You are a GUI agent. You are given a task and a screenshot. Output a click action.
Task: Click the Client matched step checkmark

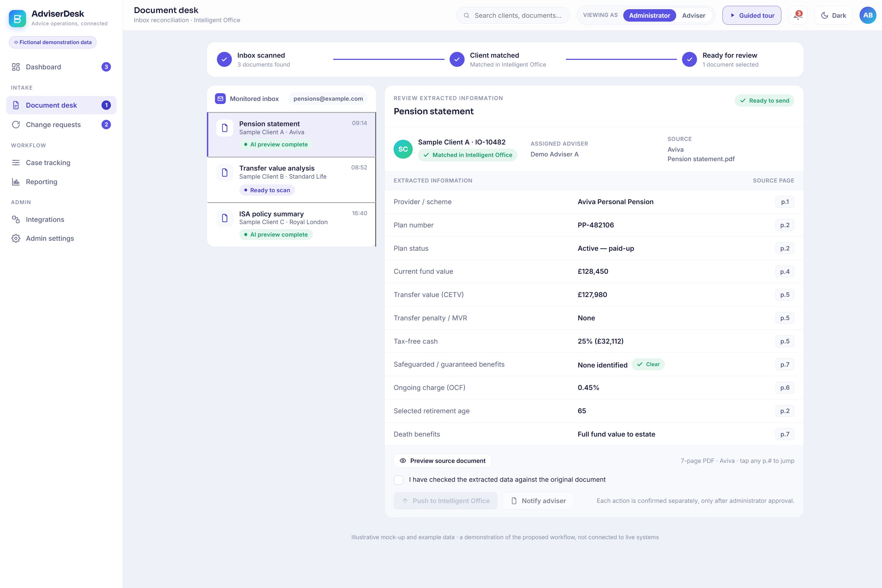click(457, 59)
